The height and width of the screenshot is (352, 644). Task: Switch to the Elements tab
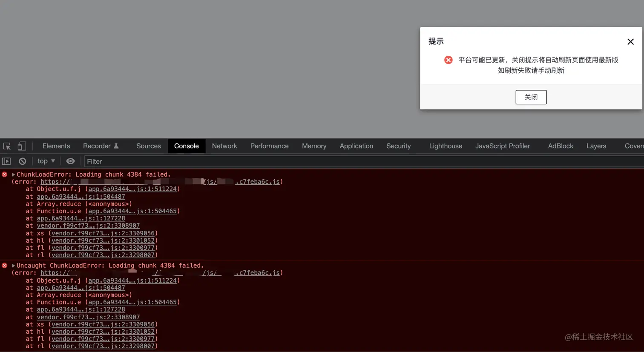[56, 146]
